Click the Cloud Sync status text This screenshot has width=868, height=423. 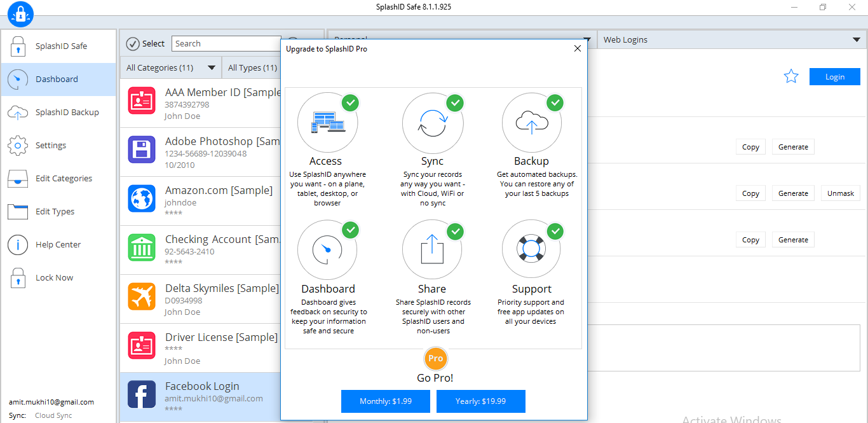(53, 415)
